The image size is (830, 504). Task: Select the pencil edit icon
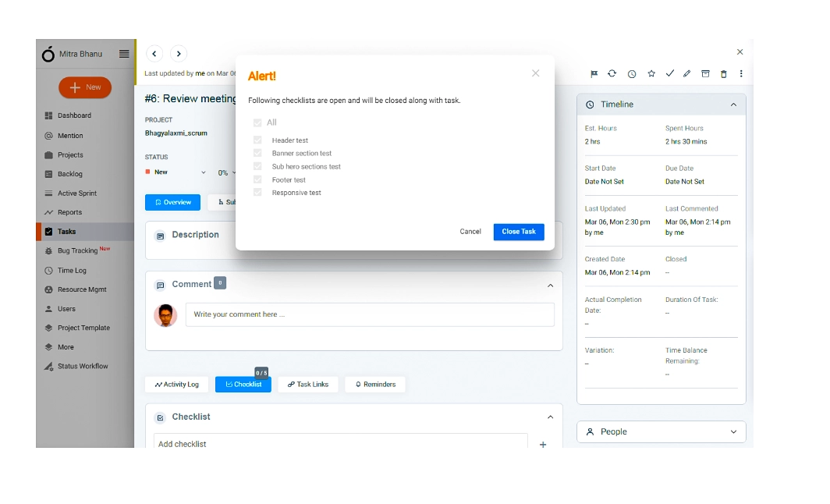[686, 73]
